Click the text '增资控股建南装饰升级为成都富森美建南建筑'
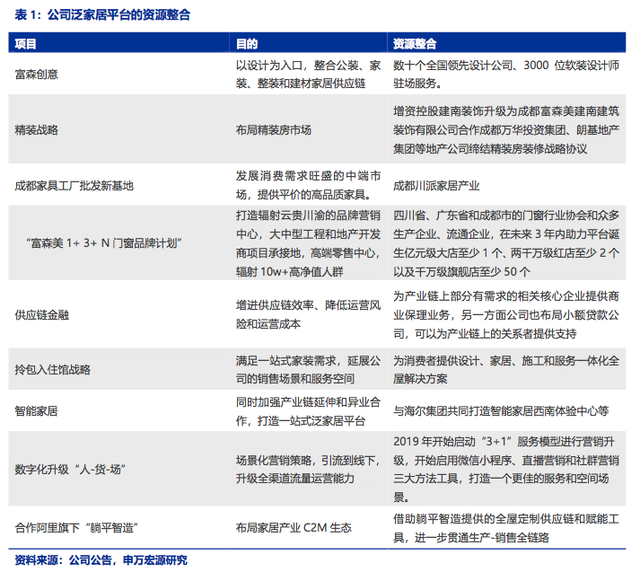Image resolution: width=640 pixels, height=572 pixels. 506,111
